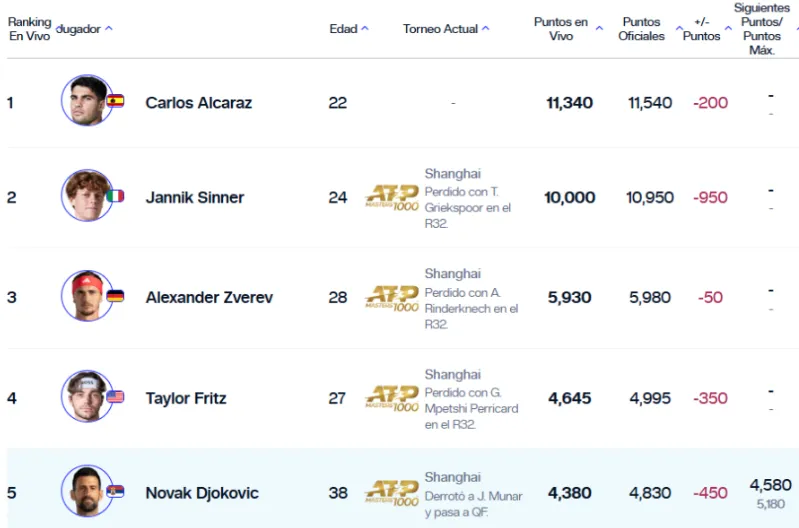Click the Spain flag beside Alcaraz
Screen dimensions: 799x528
(115, 101)
